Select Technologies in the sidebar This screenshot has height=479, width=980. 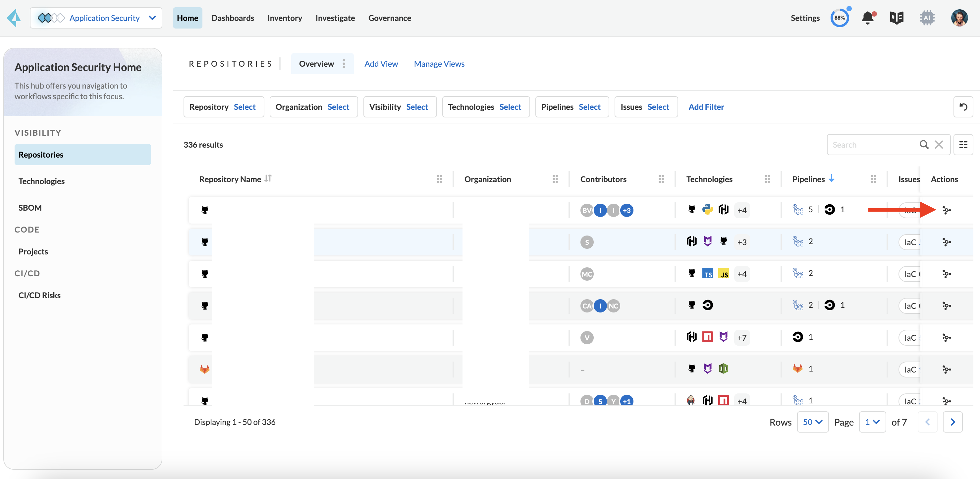tap(41, 181)
